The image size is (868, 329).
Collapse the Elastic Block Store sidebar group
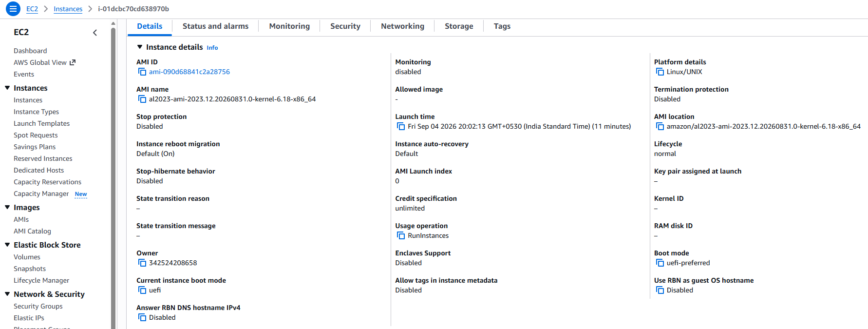[x=7, y=245]
